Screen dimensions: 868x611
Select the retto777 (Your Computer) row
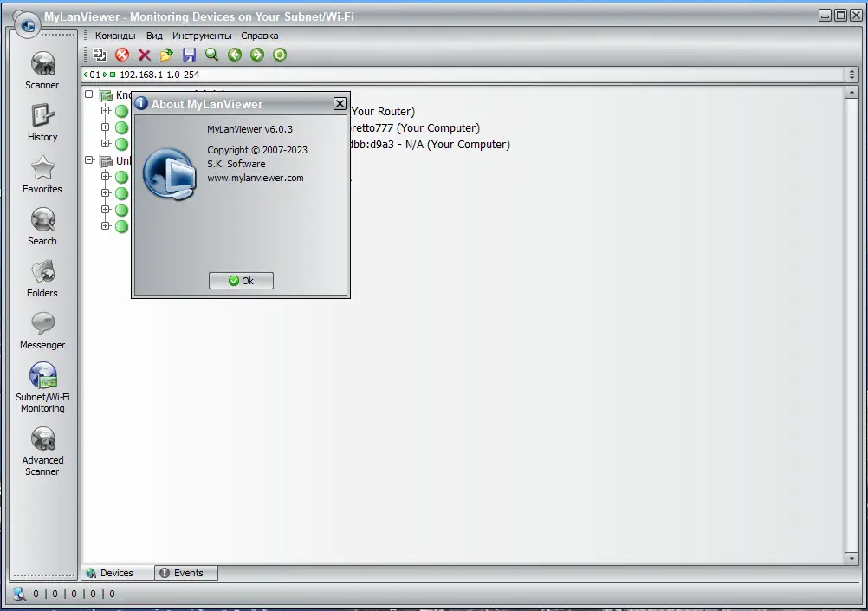[x=415, y=128]
